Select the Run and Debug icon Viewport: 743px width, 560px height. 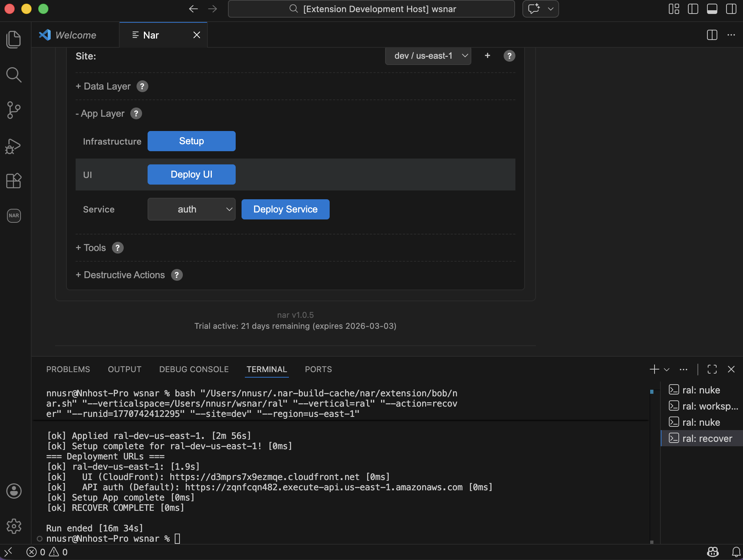(x=14, y=146)
